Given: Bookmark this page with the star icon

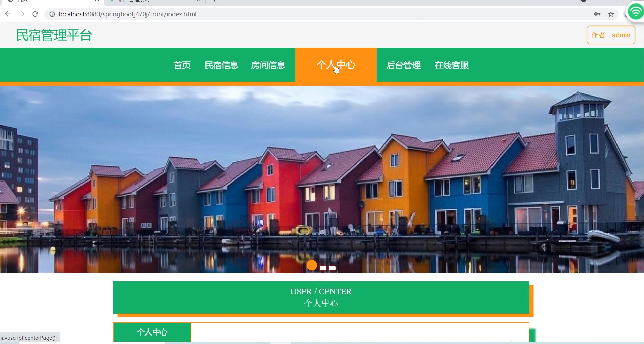Looking at the screenshot, I should pos(611,14).
